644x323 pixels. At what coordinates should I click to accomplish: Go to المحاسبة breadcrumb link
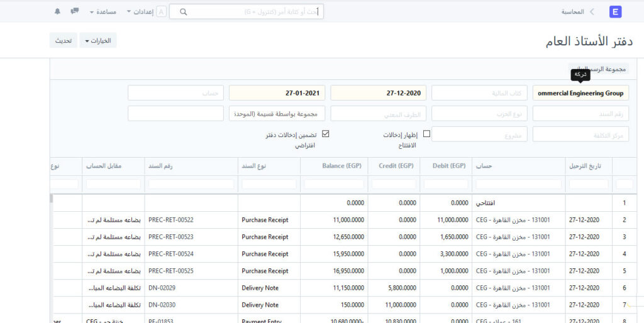[572, 12]
